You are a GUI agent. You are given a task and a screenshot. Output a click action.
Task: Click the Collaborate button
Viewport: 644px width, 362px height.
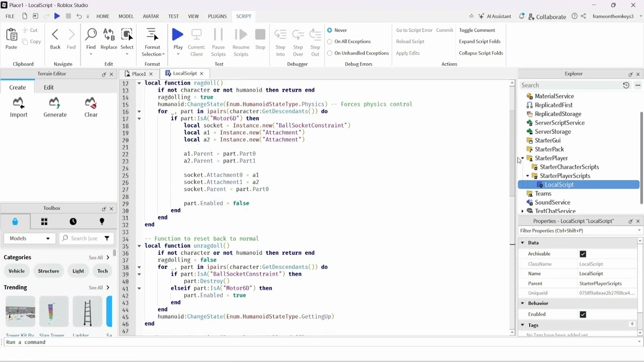(546, 17)
